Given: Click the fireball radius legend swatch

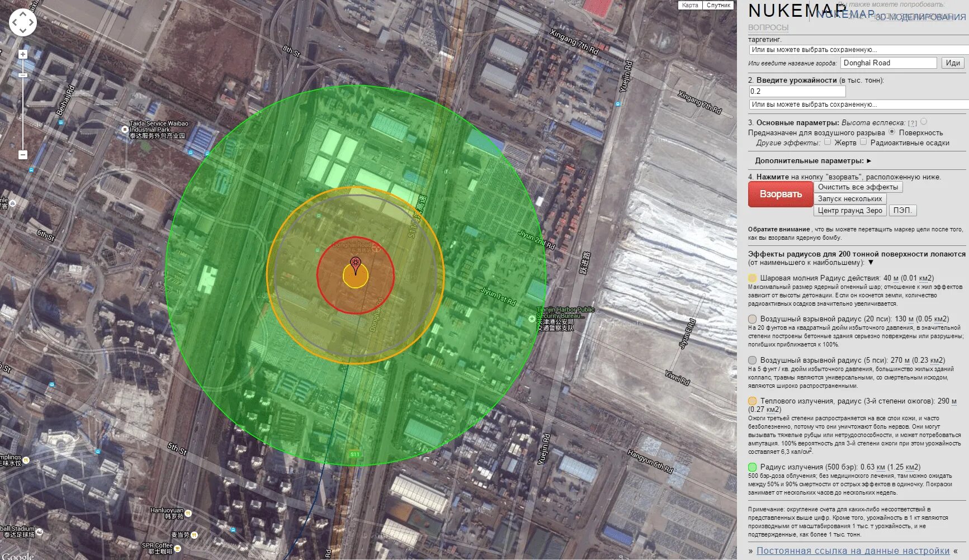Looking at the screenshot, I should pyautogui.click(x=753, y=278).
